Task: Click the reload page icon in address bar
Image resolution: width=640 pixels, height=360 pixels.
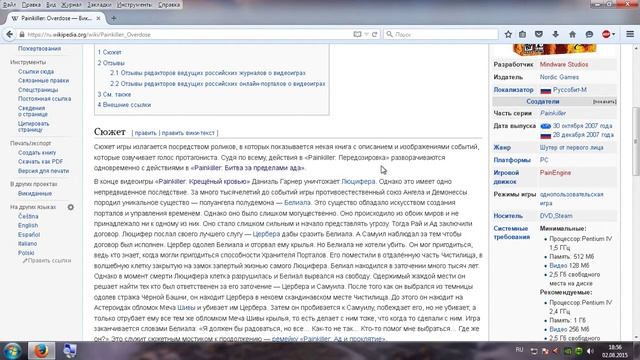Action: 374,34
